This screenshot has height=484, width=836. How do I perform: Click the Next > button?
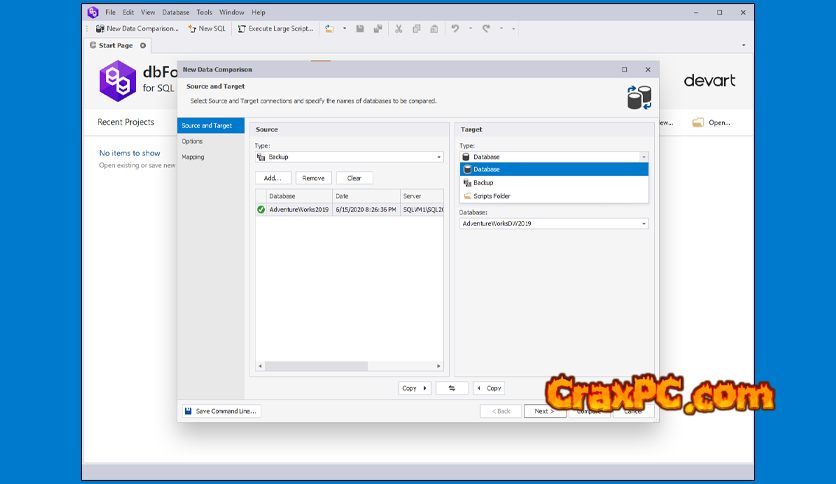click(544, 411)
